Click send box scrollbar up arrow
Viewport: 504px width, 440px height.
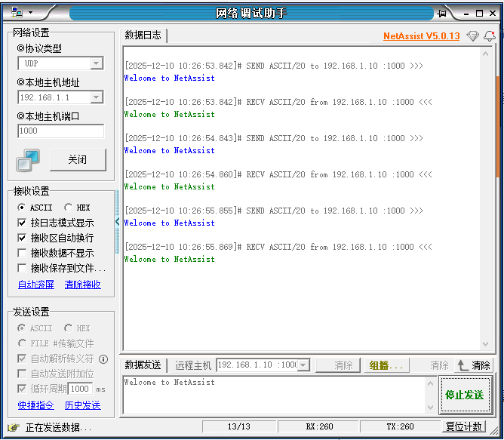[x=430, y=383]
